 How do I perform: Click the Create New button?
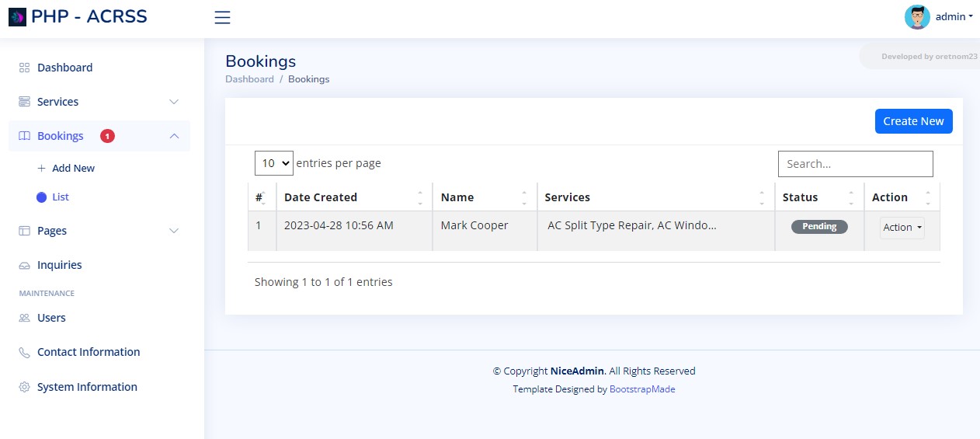click(x=913, y=121)
